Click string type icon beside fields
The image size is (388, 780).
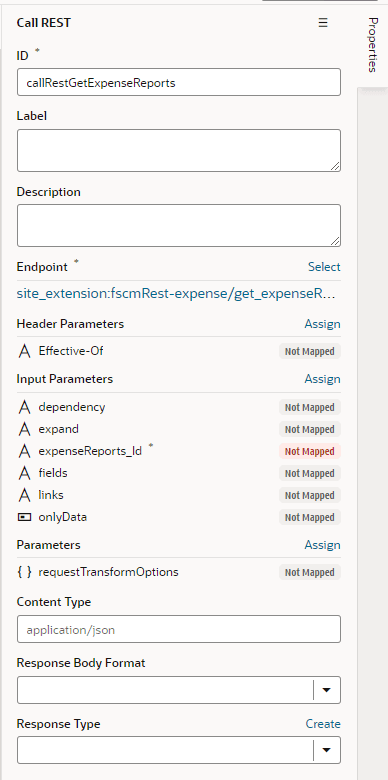click(24, 473)
